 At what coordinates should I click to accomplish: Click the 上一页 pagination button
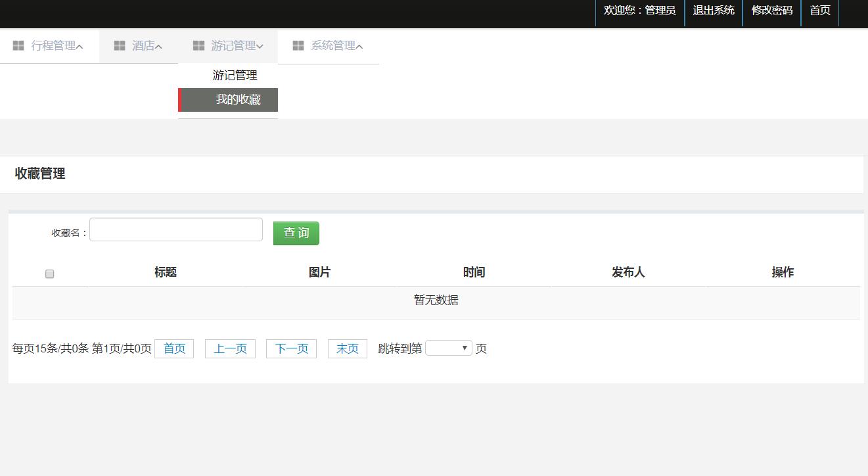click(x=230, y=348)
